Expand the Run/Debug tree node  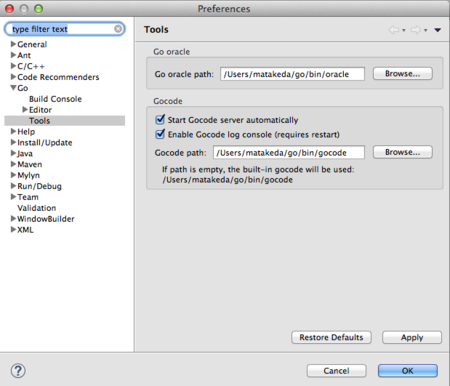pyautogui.click(x=13, y=186)
